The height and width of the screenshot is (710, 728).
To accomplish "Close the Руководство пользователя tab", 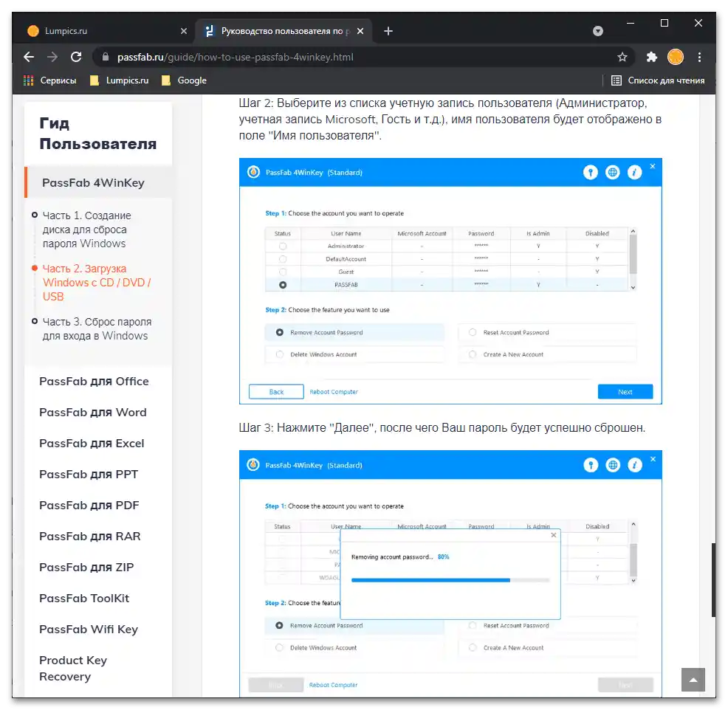I will tap(360, 31).
